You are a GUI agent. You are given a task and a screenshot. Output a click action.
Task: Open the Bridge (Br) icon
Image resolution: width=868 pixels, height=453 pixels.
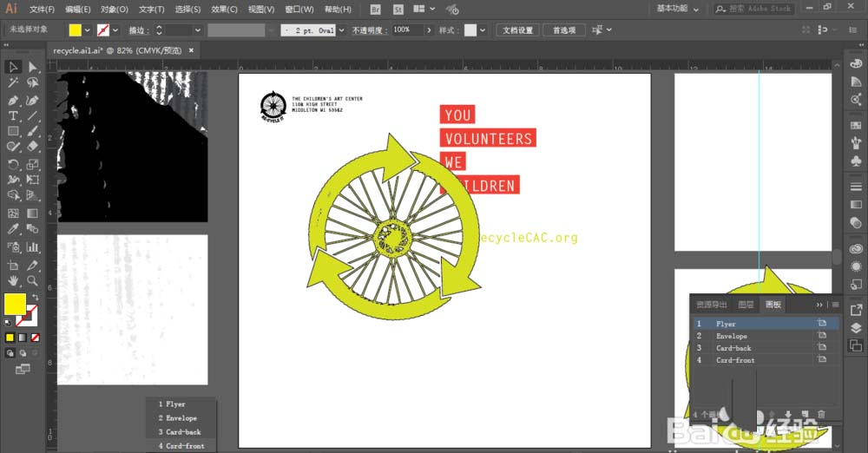(x=375, y=9)
